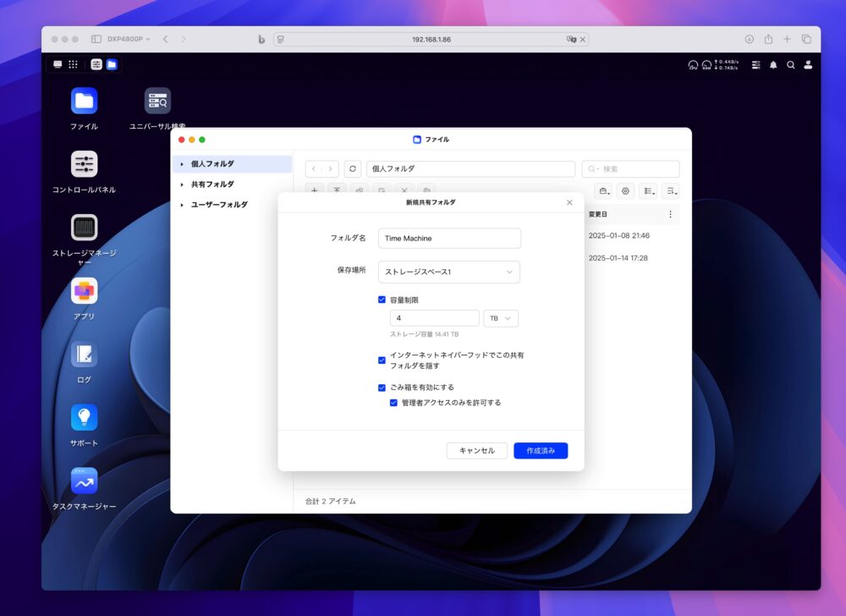Expand the 共有フォルダ tree item

182,184
